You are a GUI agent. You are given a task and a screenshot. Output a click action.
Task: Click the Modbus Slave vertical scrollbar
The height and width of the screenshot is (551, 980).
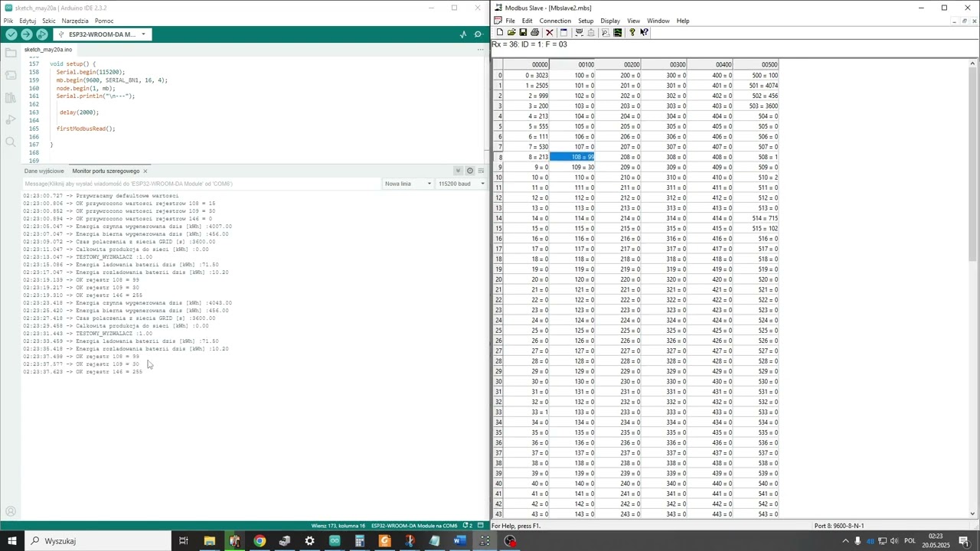pos(974,287)
